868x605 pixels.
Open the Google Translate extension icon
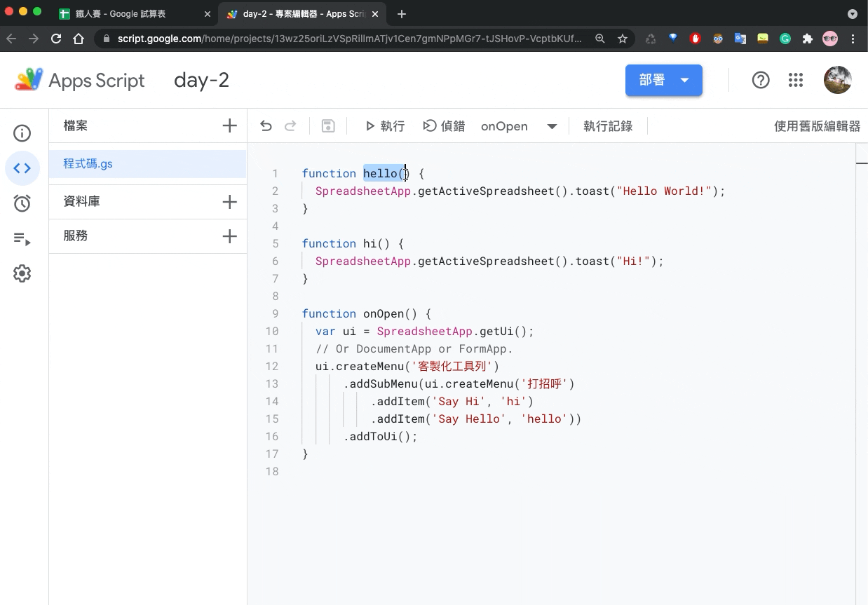(x=740, y=39)
